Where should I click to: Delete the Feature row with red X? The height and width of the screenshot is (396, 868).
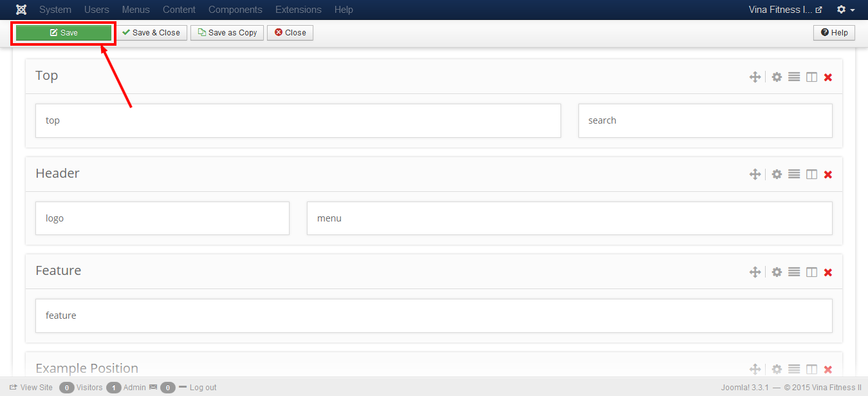coord(828,272)
